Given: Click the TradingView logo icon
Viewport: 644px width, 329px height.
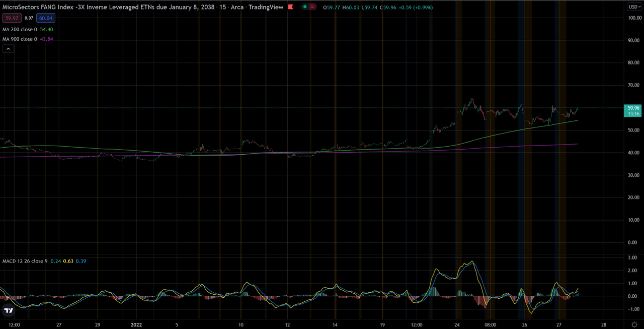Looking at the screenshot, I should tap(8, 311).
